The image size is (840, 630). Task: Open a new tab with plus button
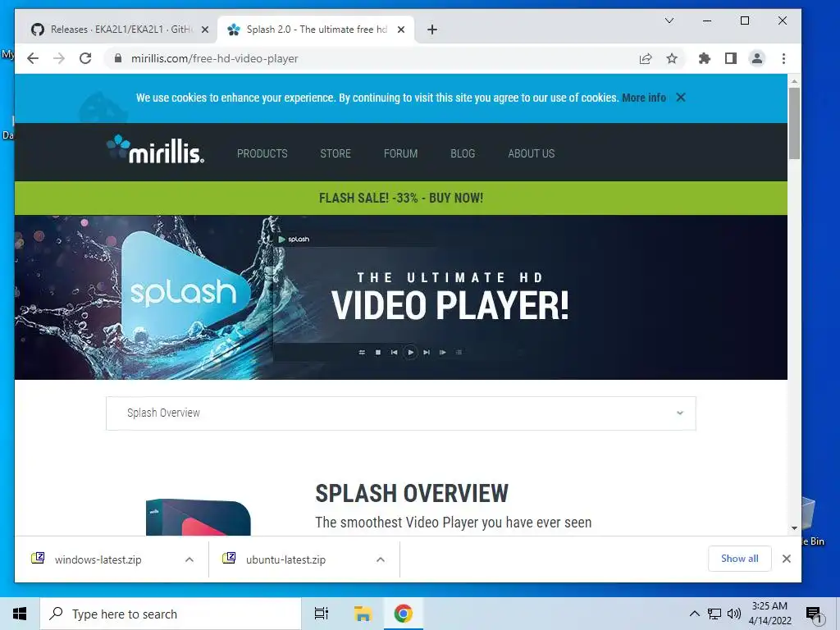click(432, 30)
